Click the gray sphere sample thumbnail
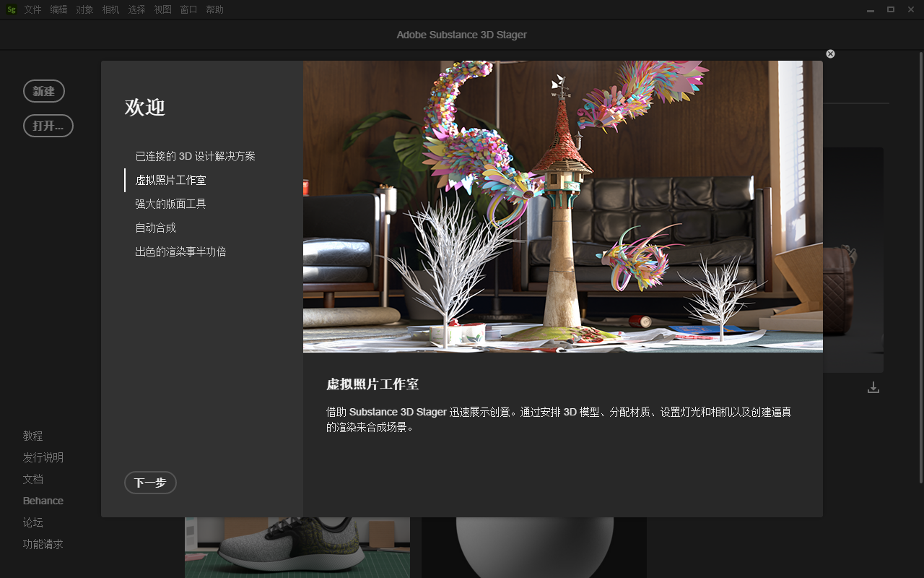This screenshot has width=924, height=578. coord(534,548)
